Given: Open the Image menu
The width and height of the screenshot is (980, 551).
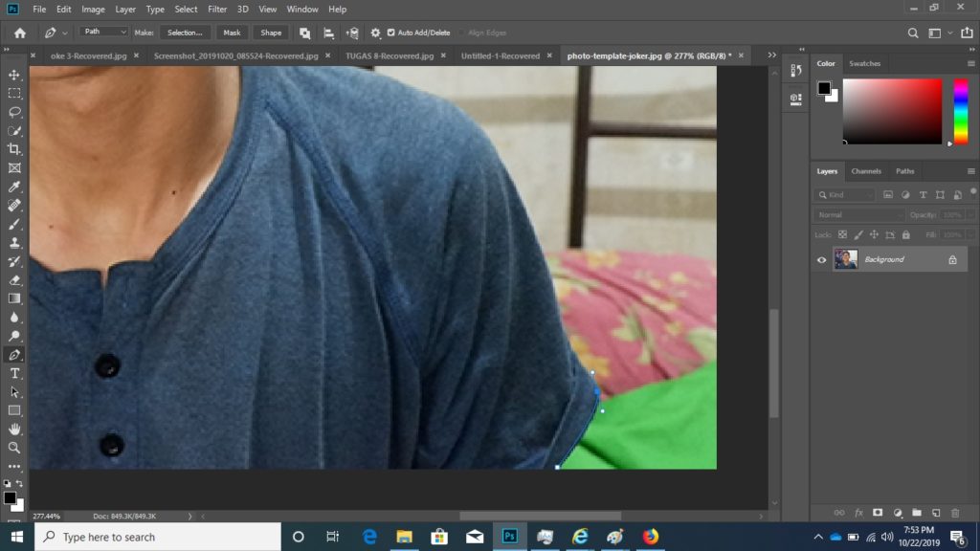Looking at the screenshot, I should [x=93, y=10].
